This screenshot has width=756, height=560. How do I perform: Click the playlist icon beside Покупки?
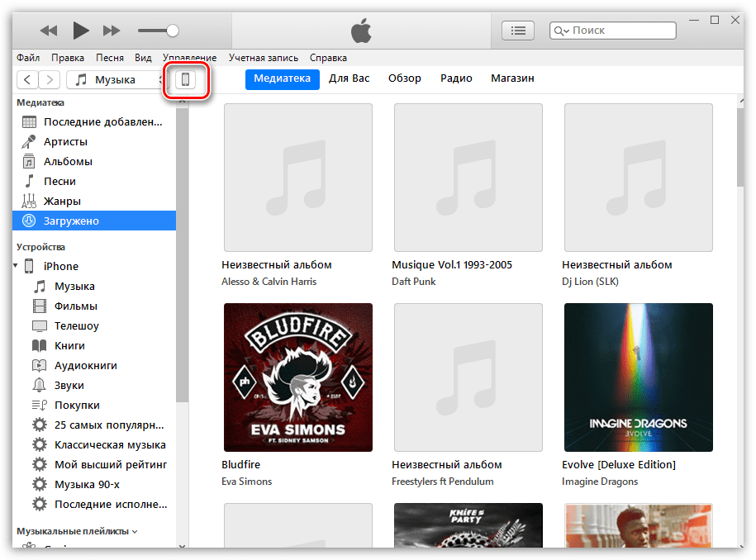(x=39, y=405)
